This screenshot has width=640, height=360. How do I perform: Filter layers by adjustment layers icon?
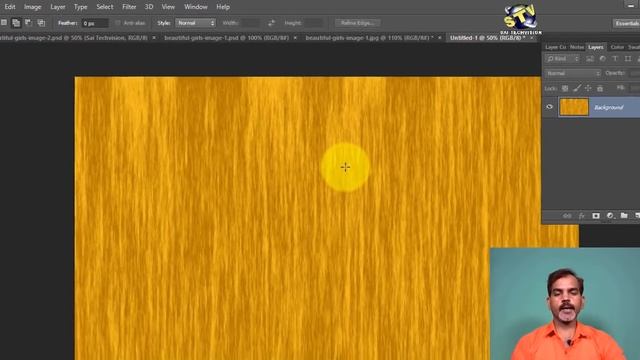click(602, 59)
